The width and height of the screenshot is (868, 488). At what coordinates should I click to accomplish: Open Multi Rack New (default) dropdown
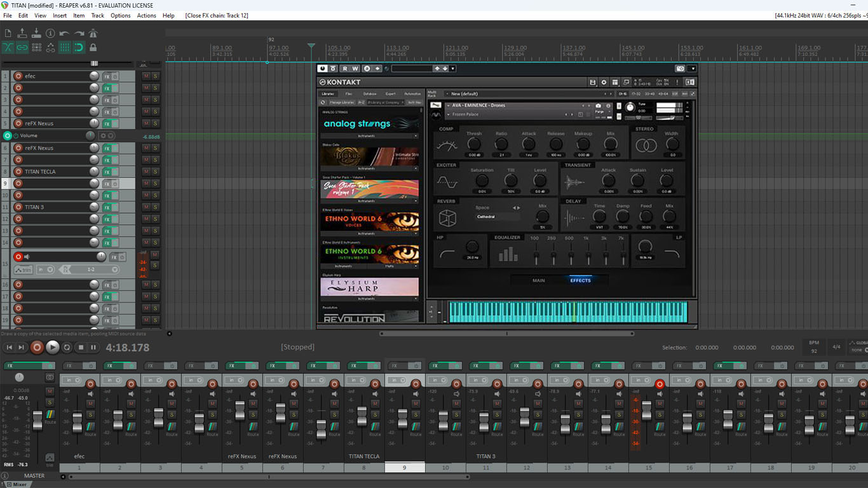pos(447,94)
